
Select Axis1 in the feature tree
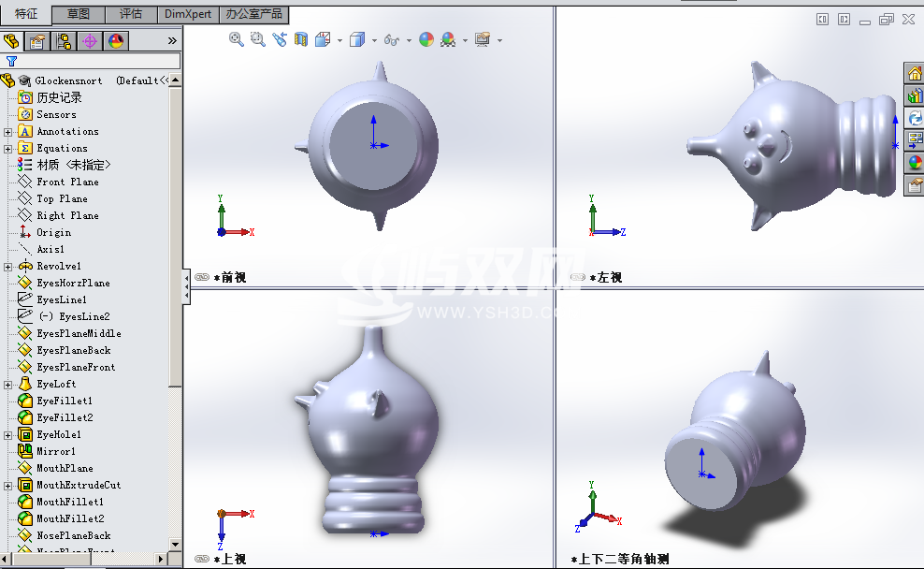tap(51, 250)
